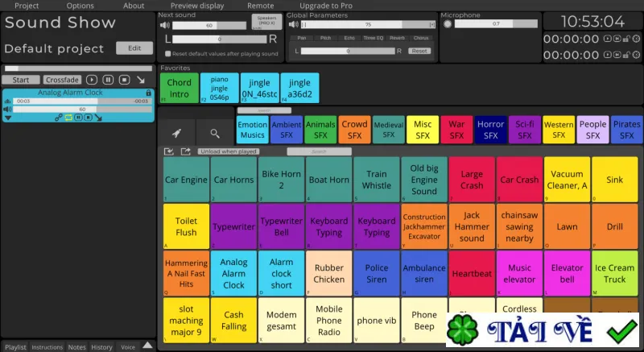Adjust the Microphone level slider at 0.7
This screenshot has height=352, width=644.
point(496,24)
